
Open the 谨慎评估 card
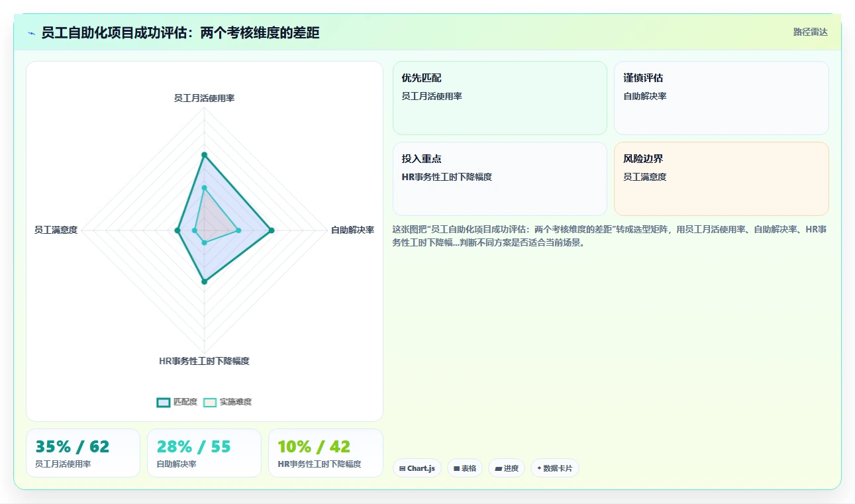[x=721, y=98]
